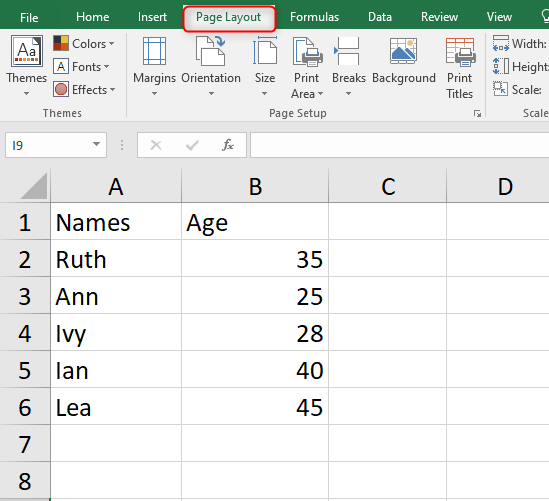Open the Breaks menu
The width and height of the screenshot is (549, 501).
coord(348,65)
